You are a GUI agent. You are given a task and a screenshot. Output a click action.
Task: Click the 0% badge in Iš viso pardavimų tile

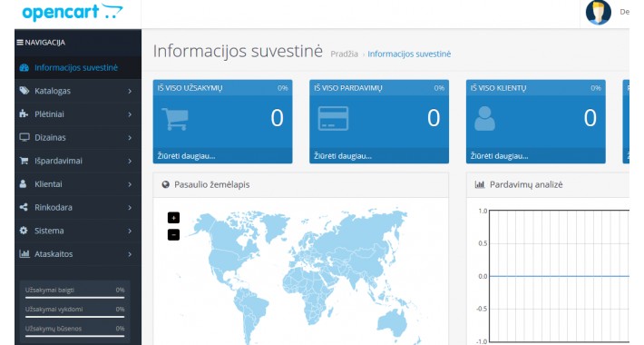point(439,88)
